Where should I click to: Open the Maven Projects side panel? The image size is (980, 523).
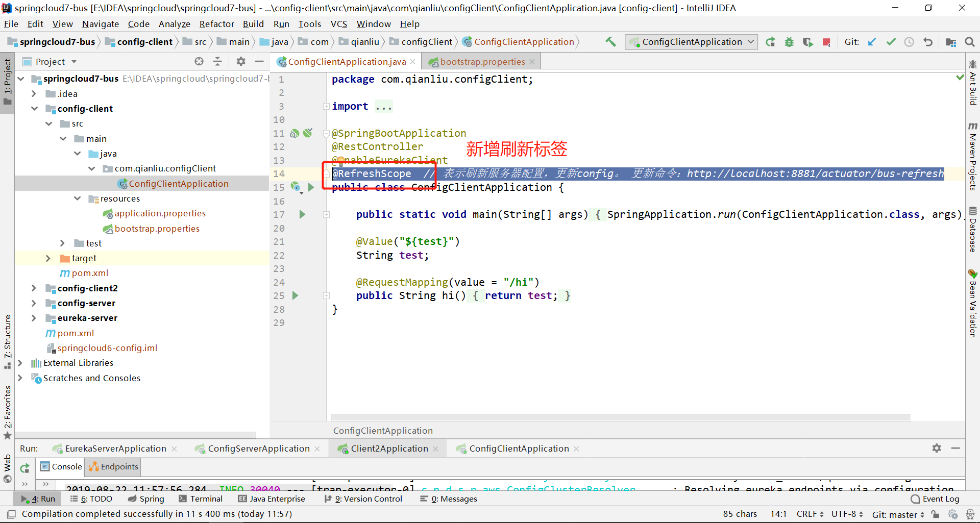[973, 156]
